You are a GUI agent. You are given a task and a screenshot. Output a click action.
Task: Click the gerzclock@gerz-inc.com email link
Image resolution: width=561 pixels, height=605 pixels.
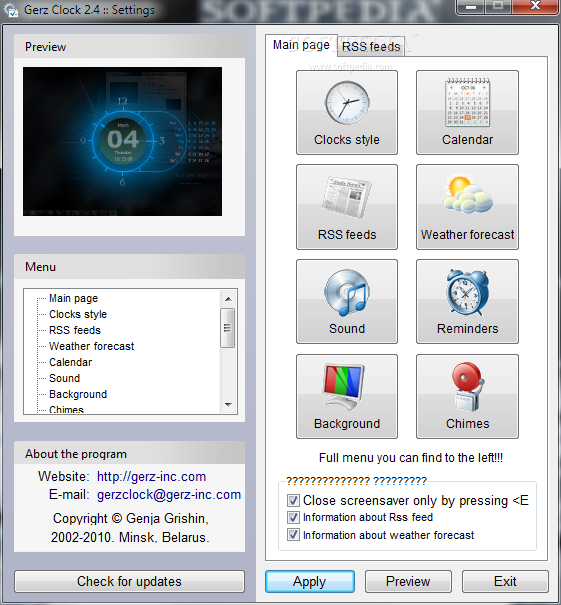[x=169, y=495]
